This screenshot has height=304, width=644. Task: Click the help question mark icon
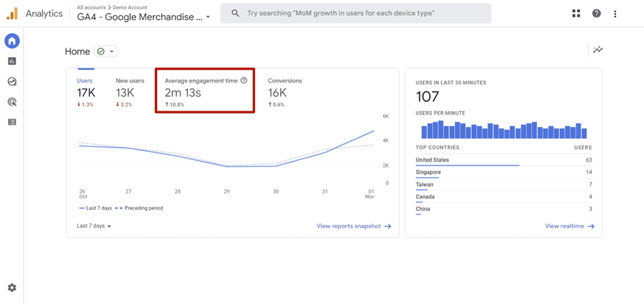pos(596,13)
